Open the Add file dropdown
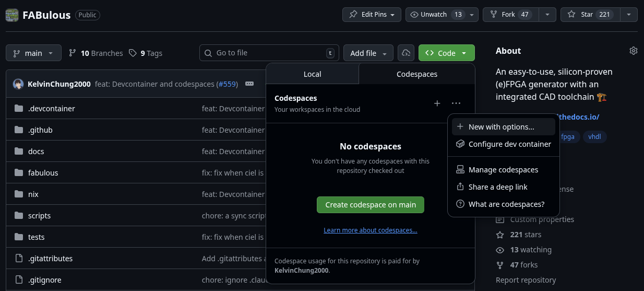644x291 pixels. pos(368,53)
